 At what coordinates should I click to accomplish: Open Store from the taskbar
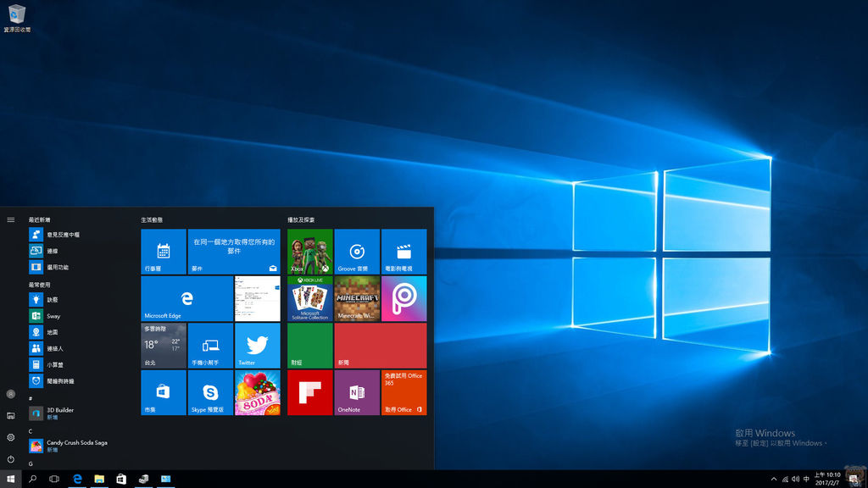(121, 480)
